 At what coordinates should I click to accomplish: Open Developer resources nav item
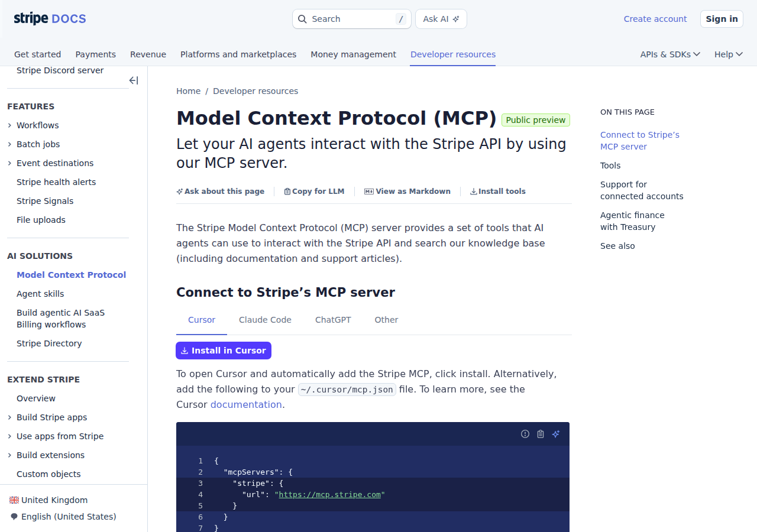pos(453,54)
